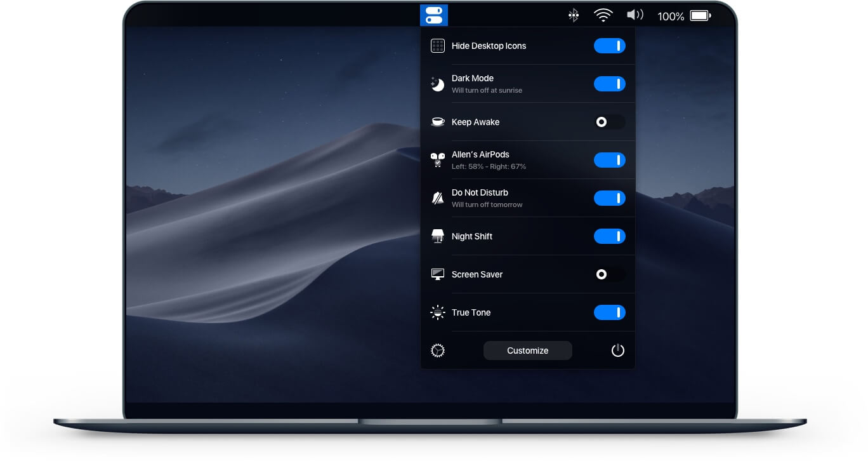This screenshot has height=461, width=868.
Task: Disable the Night Shift switch
Action: click(x=609, y=236)
